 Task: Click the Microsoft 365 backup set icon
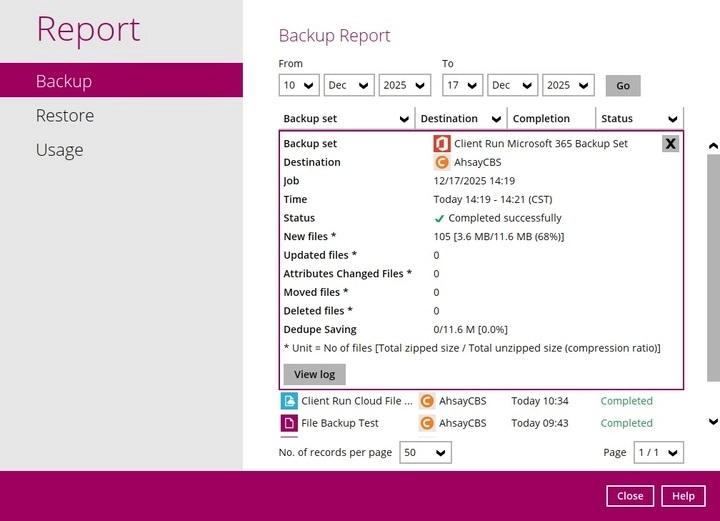(442, 143)
